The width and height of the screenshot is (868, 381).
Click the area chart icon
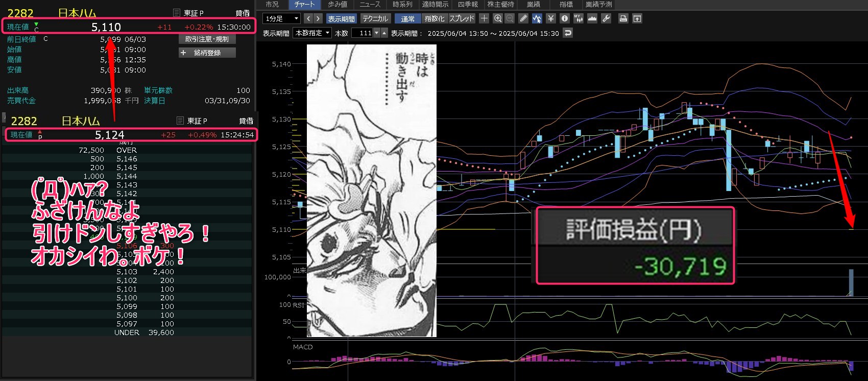tap(592, 18)
